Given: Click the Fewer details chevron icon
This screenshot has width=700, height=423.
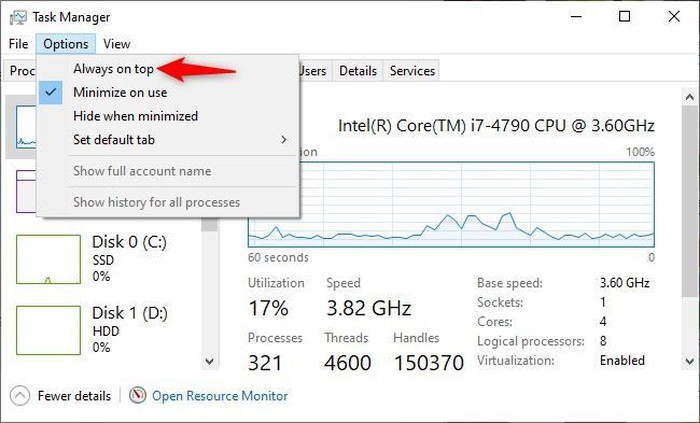Looking at the screenshot, I should click(20, 396).
